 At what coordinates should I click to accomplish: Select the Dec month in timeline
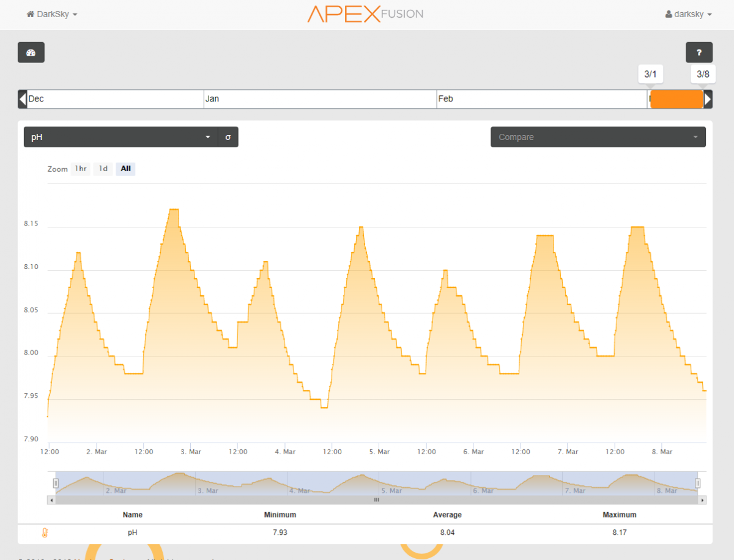pos(116,99)
